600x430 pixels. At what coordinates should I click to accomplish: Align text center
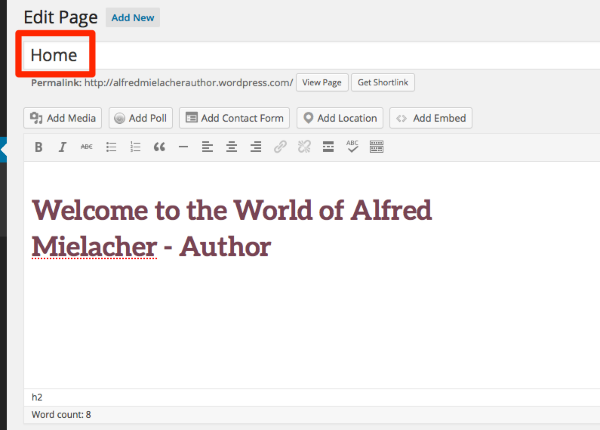(x=232, y=147)
